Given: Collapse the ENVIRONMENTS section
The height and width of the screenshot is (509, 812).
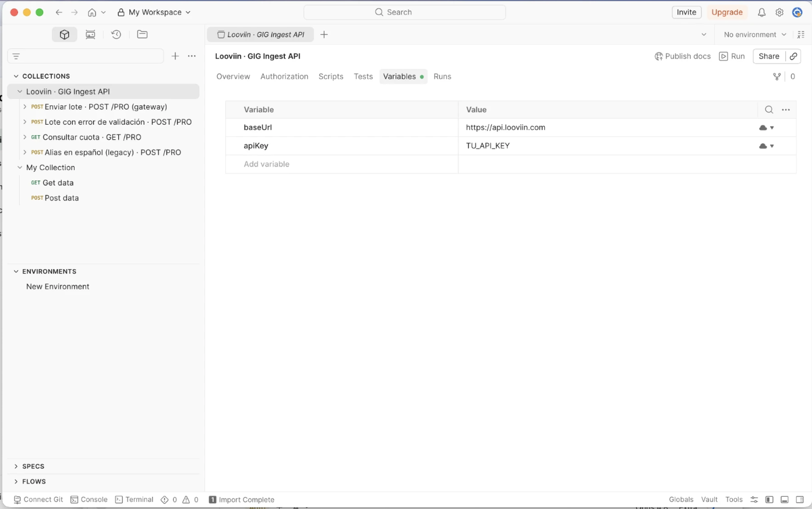Looking at the screenshot, I should click(16, 271).
